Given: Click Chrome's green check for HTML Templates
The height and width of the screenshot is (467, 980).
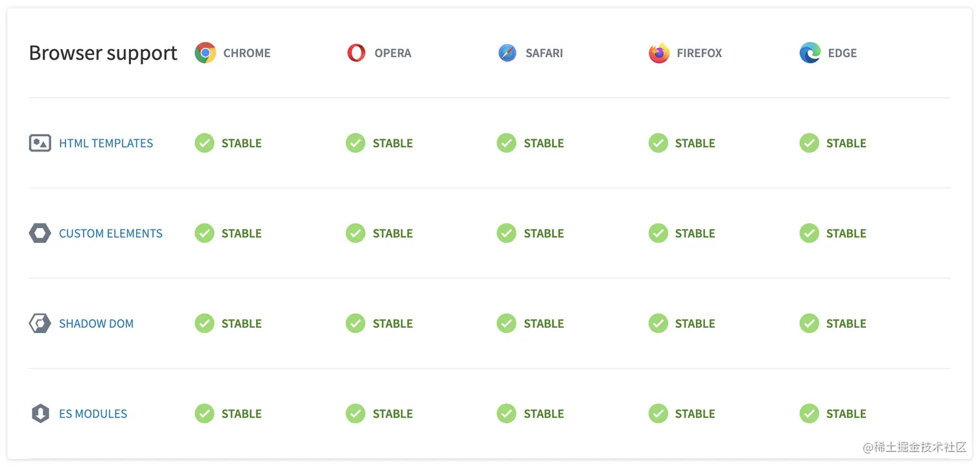Looking at the screenshot, I should tap(205, 143).
